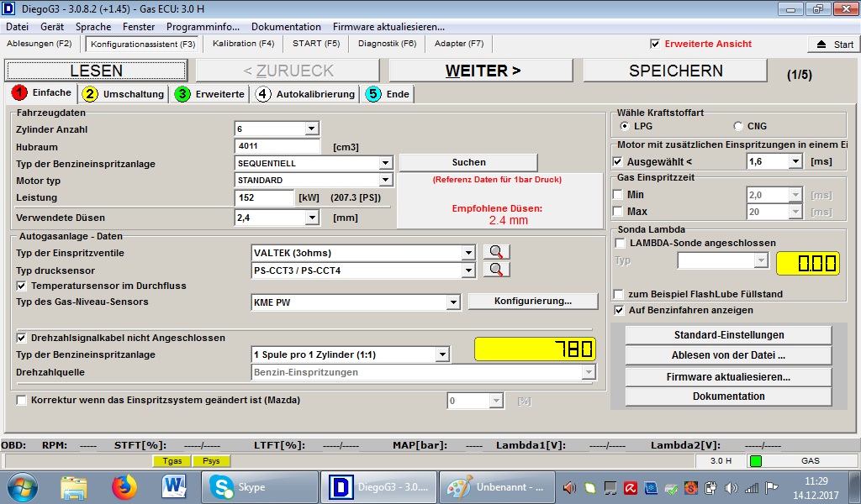This screenshot has height=504, width=861.
Task: Click the Standard-Einstellungen button
Action: pos(728,334)
